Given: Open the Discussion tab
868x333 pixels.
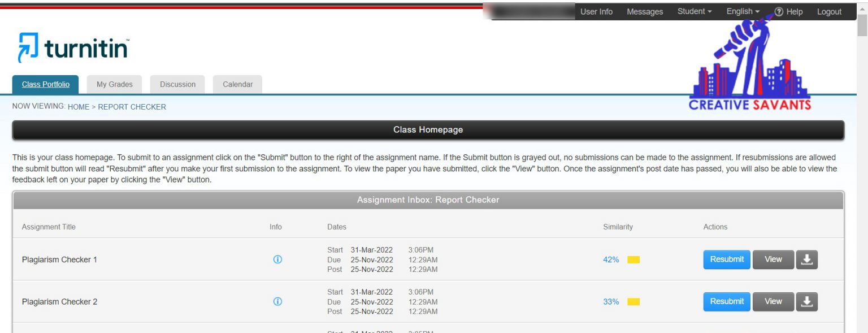Looking at the screenshot, I should point(177,84).
